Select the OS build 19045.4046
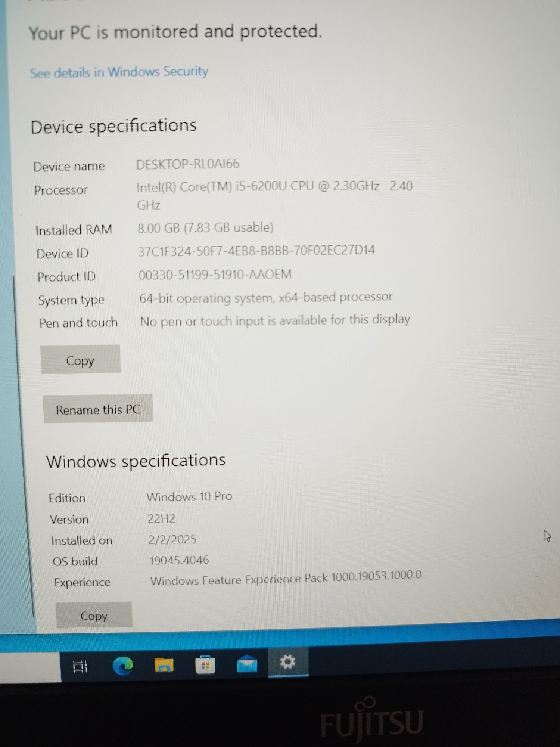 point(179,560)
